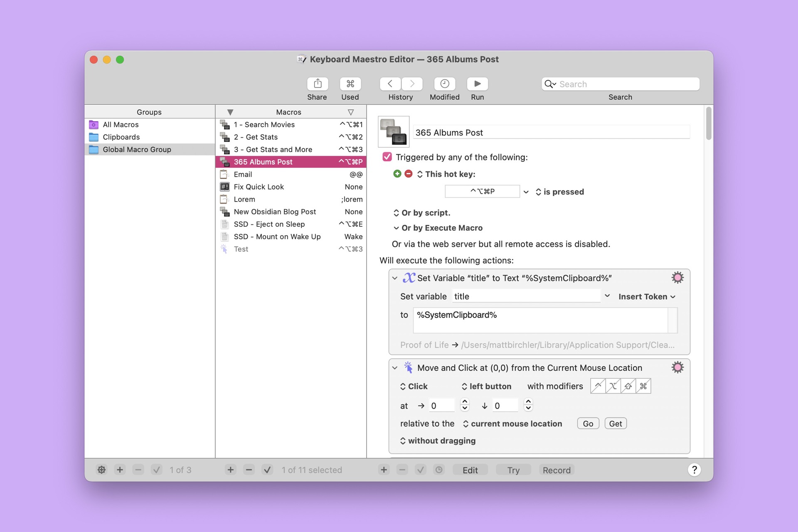Open help with the question mark button
This screenshot has height=532, width=798.
click(x=694, y=470)
